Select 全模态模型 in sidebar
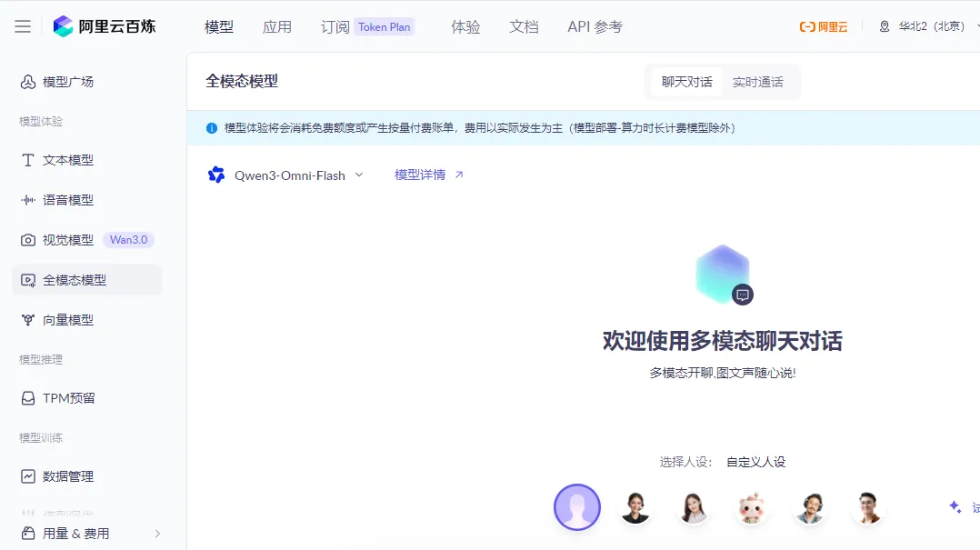The height and width of the screenshot is (550, 980). pos(87,280)
